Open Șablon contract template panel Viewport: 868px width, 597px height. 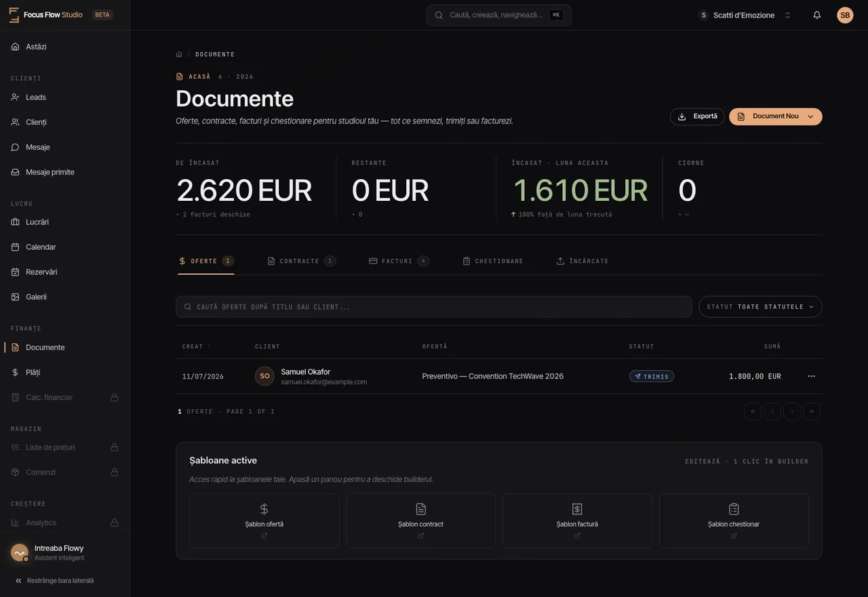click(420, 520)
